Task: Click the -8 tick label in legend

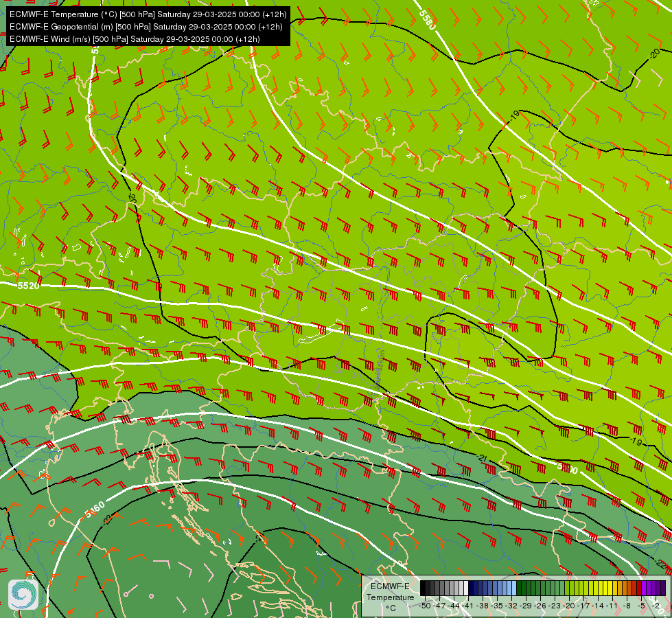Action: point(627,606)
